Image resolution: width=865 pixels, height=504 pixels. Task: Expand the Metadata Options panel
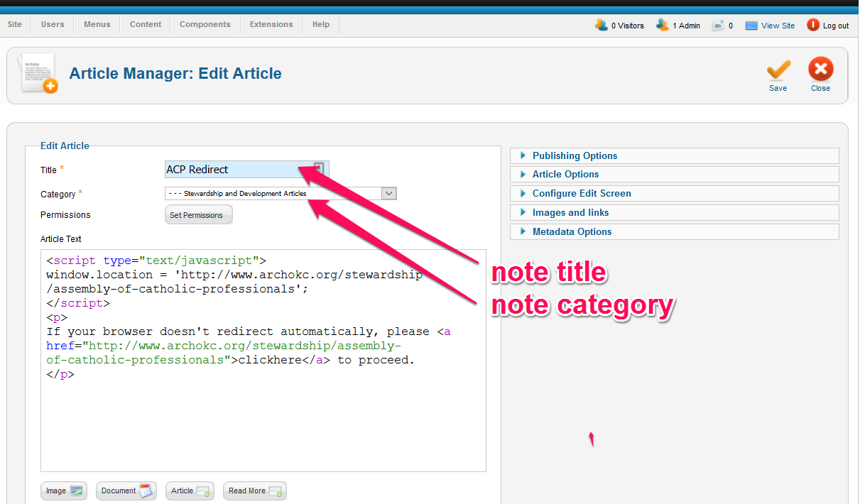(x=674, y=231)
